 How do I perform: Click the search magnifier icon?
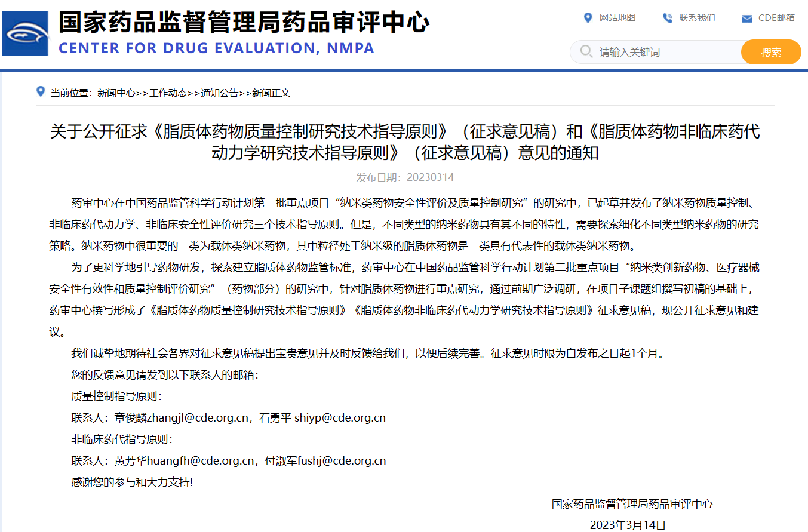(x=586, y=52)
